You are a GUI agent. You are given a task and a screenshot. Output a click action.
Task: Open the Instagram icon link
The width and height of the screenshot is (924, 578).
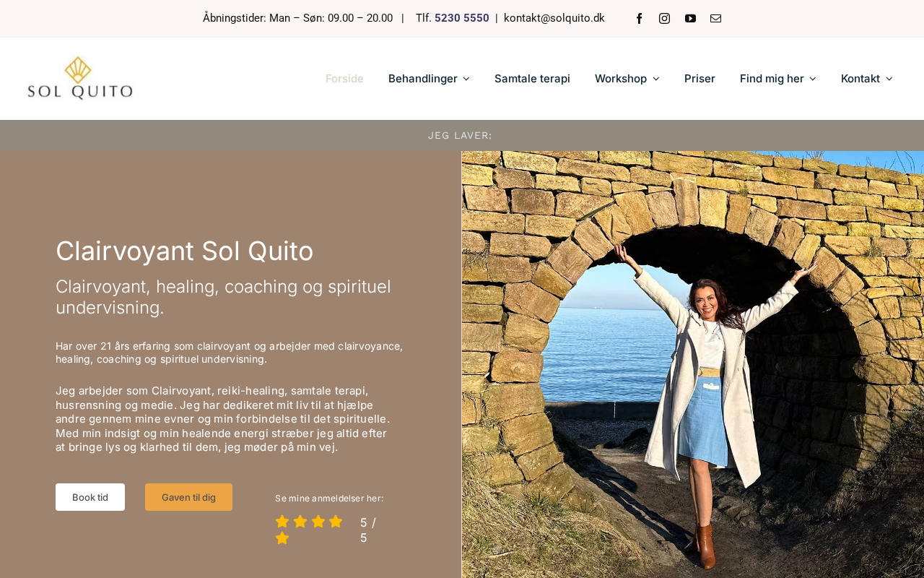pyautogui.click(x=664, y=19)
